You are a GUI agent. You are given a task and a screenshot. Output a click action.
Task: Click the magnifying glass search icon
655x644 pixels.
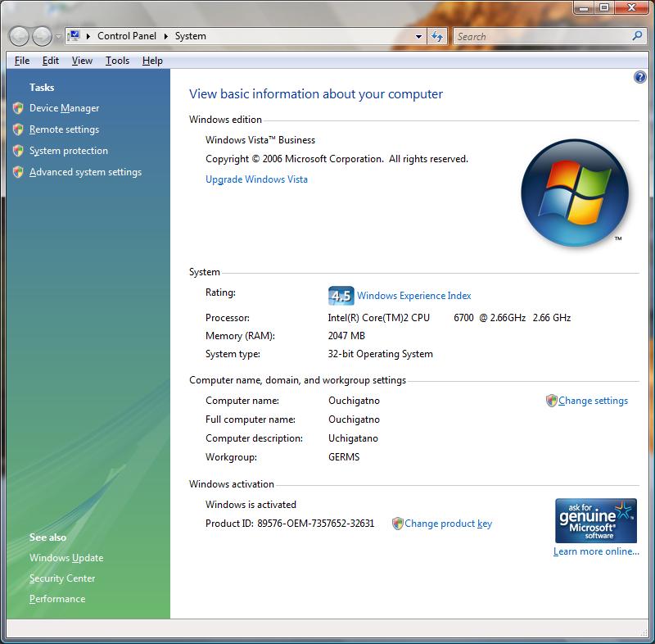click(637, 36)
